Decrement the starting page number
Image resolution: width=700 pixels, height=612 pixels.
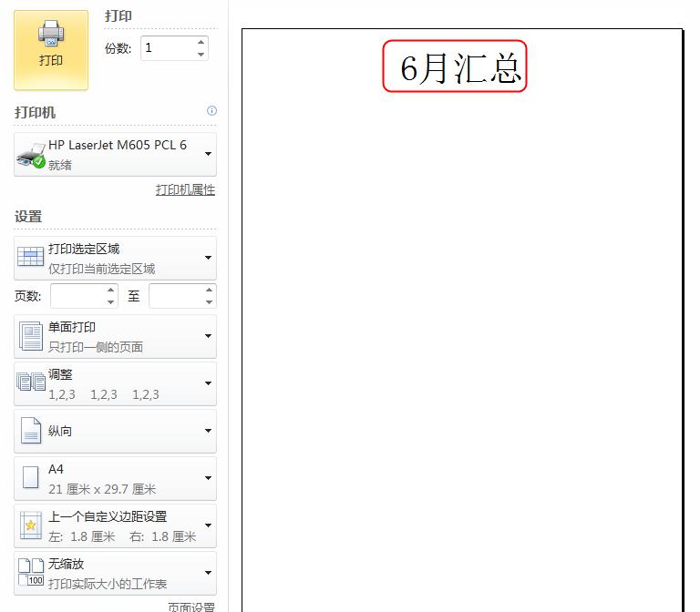click(110, 302)
